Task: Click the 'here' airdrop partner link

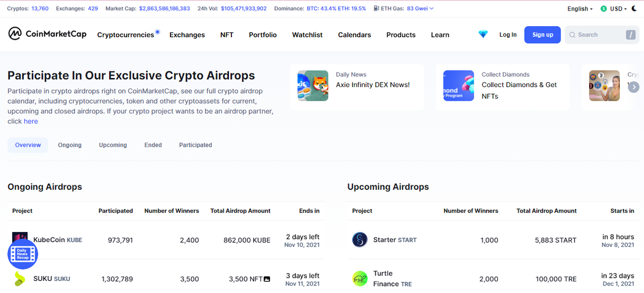Action: (31, 121)
